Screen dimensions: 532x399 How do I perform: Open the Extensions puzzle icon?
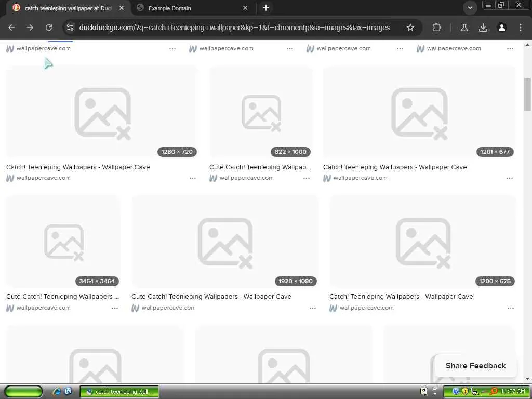[x=436, y=28]
